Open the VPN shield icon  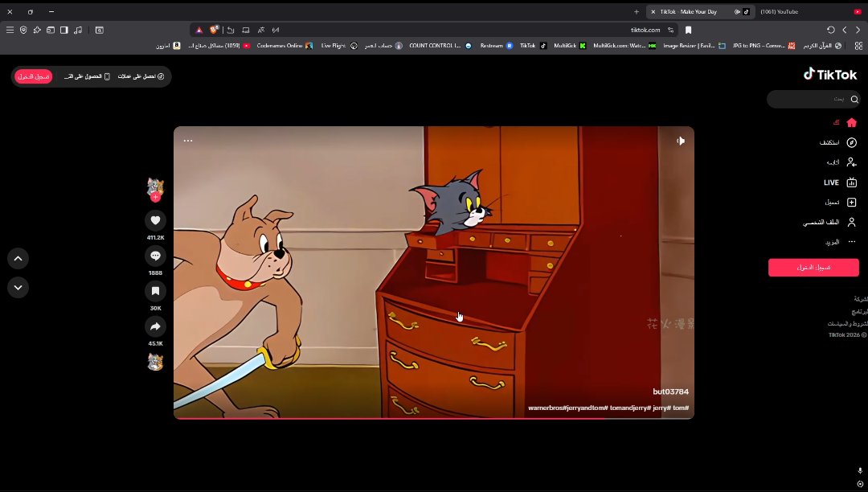coord(23,30)
